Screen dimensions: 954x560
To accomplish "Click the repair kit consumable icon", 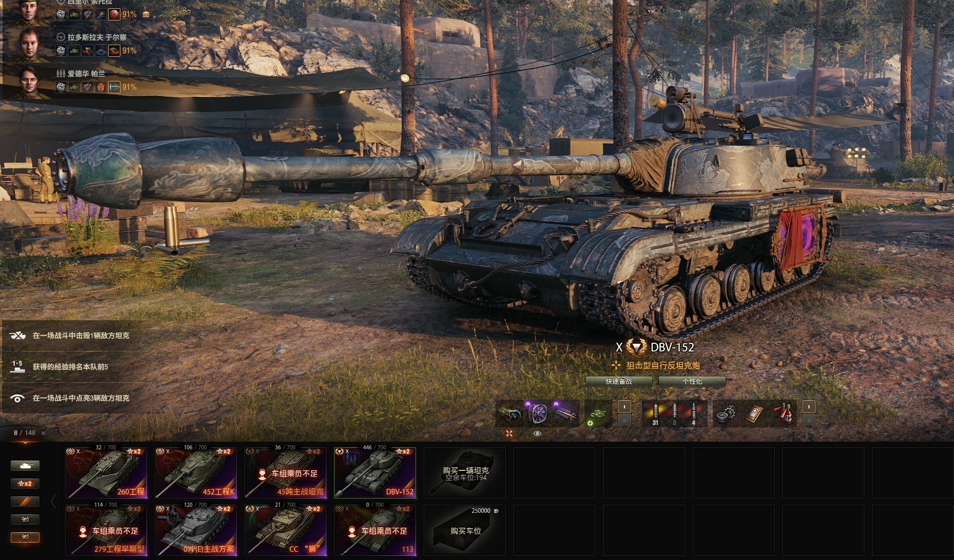I will pyautogui.click(x=726, y=413).
